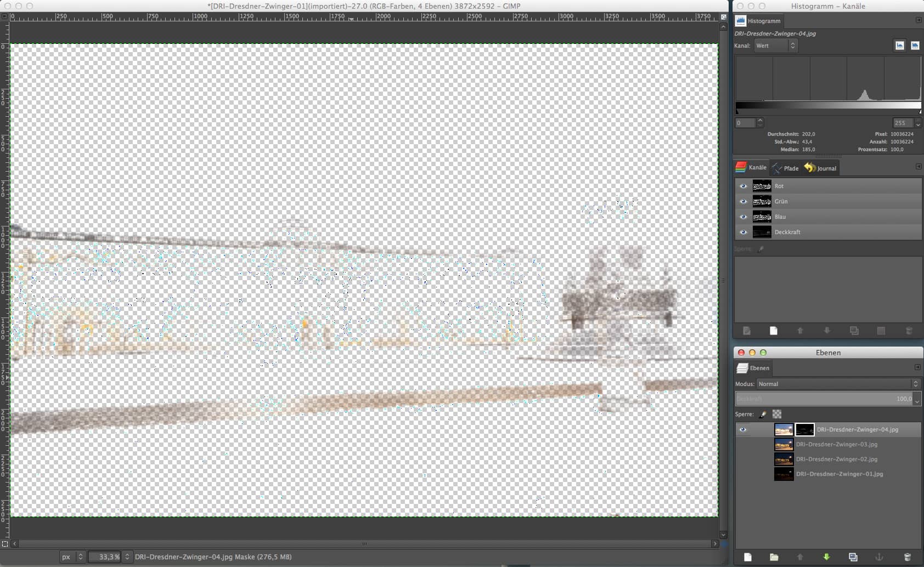Switch histogram to logarithmic display
The image size is (924, 567).
coord(915,46)
